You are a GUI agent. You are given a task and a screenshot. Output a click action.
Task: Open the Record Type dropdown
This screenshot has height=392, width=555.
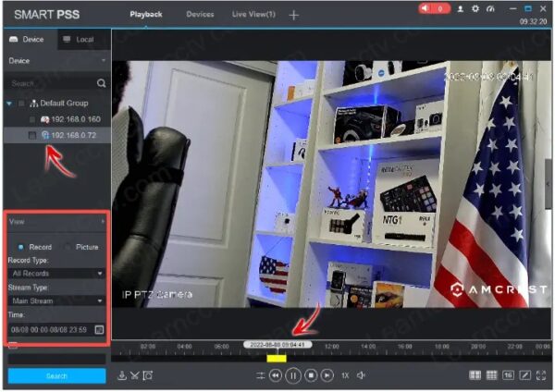coord(56,274)
